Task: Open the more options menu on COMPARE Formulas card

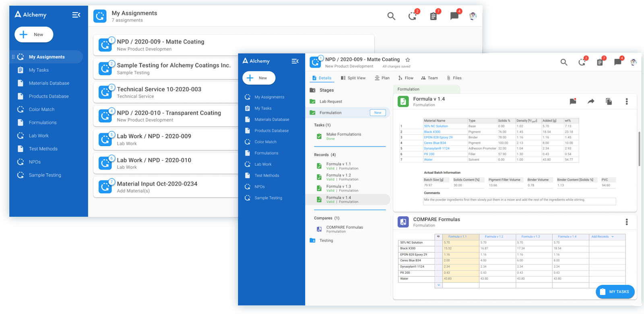Action: coord(627,222)
